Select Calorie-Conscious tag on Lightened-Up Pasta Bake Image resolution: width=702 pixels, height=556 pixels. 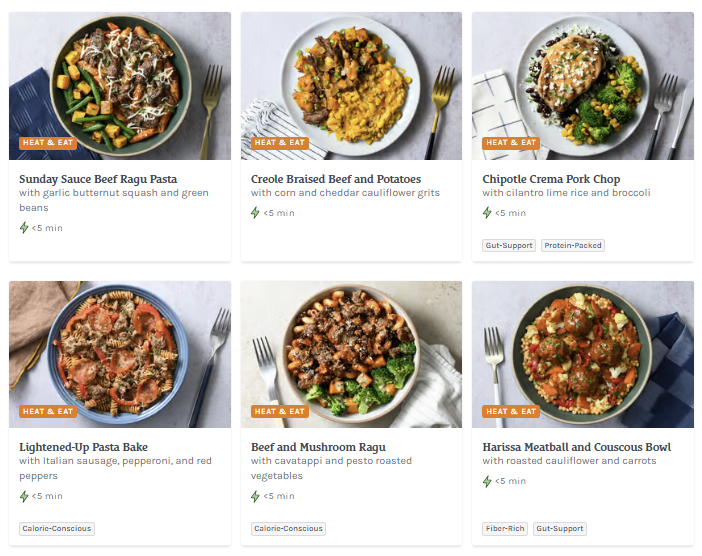pyautogui.click(x=57, y=529)
